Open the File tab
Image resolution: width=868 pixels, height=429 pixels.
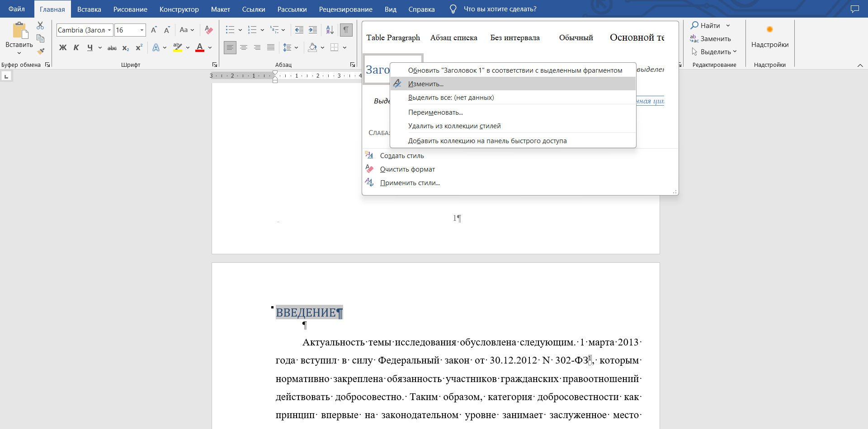point(17,9)
